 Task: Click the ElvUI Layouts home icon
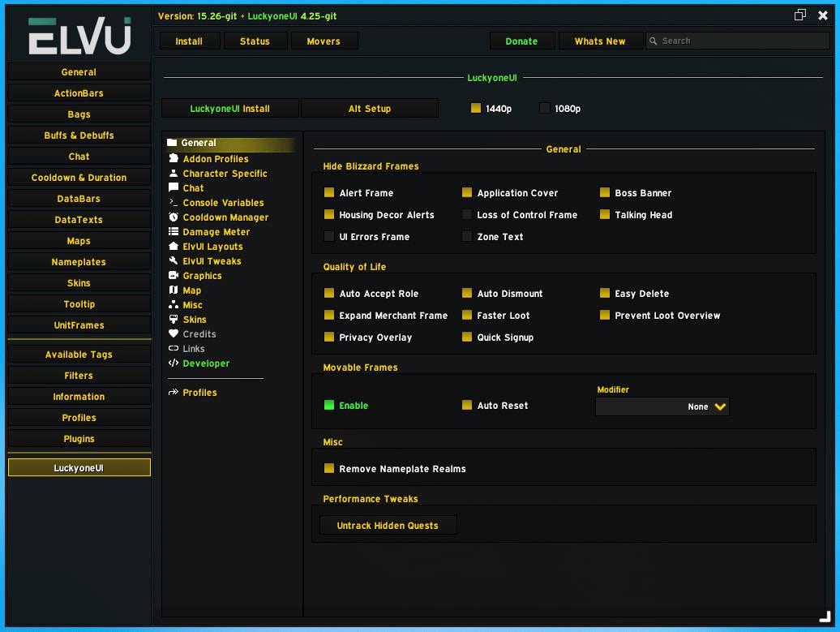(174, 246)
